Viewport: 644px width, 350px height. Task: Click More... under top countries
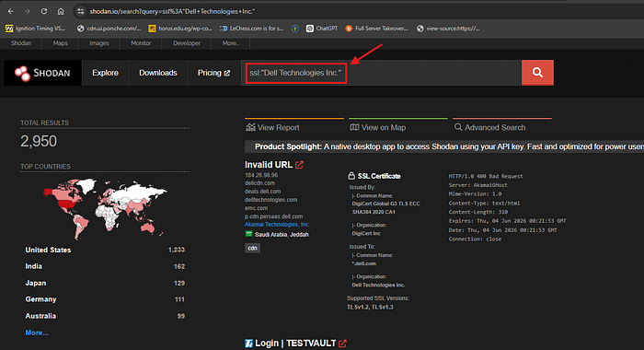pyautogui.click(x=37, y=332)
